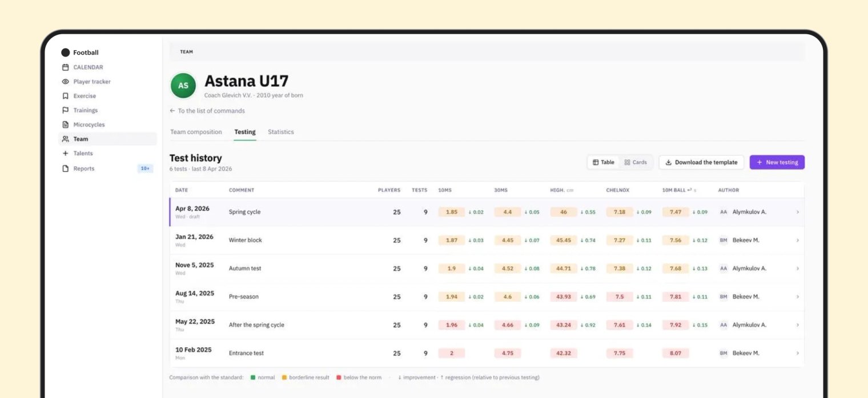Image resolution: width=868 pixels, height=398 pixels.
Task: Click the BM avatar in Pre-season row
Action: click(x=724, y=297)
